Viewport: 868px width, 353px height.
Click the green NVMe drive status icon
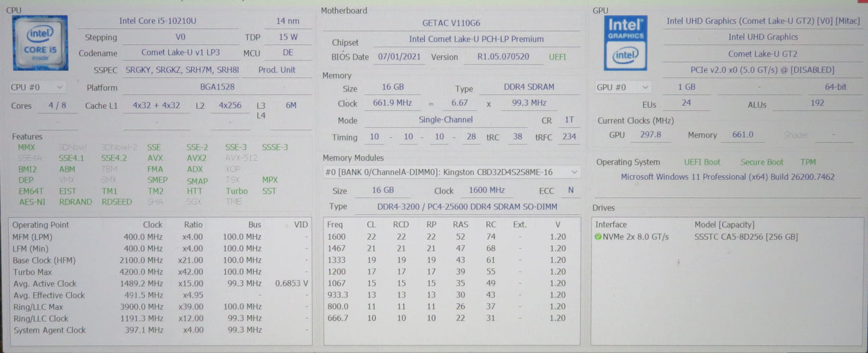tap(598, 237)
